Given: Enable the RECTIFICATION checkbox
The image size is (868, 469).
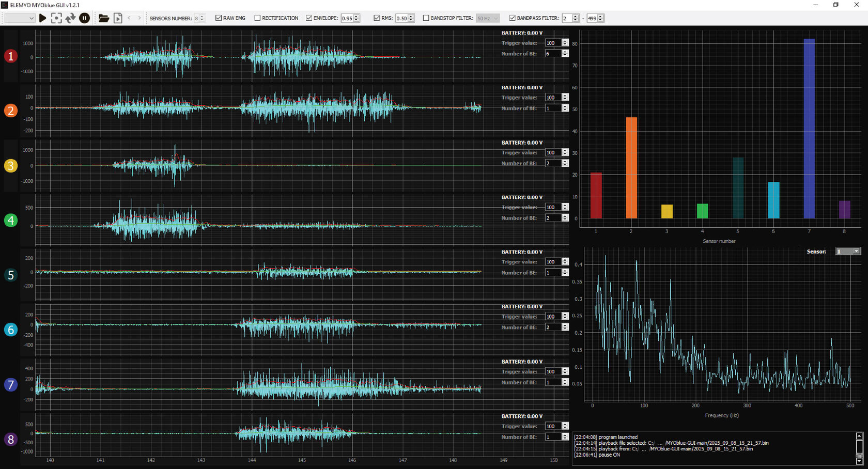Looking at the screenshot, I should coord(257,18).
